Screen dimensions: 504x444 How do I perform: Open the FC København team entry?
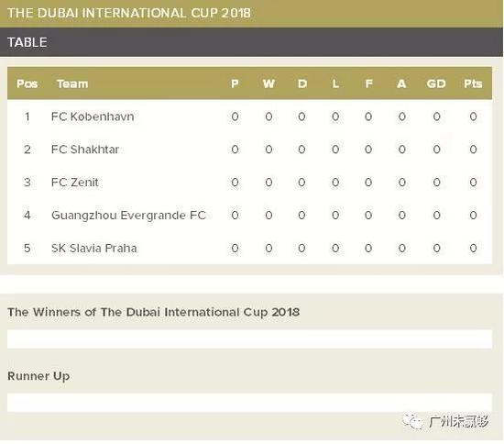93,117
